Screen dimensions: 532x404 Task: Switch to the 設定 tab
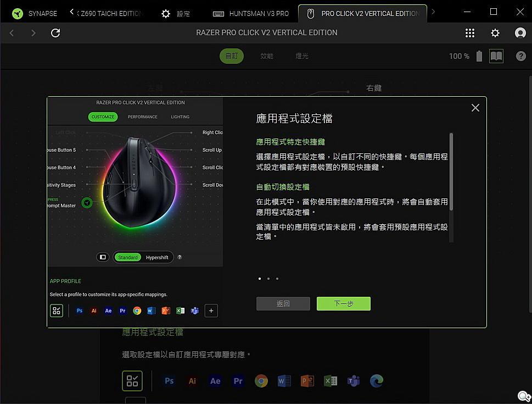(x=175, y=13)
